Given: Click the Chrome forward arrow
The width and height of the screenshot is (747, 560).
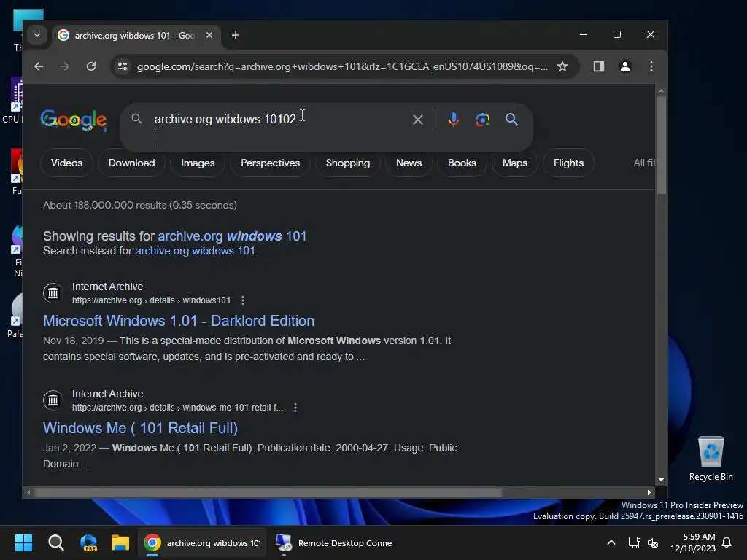Looking at the screenshot, I should pyautogui.click(x=64, y=66).
